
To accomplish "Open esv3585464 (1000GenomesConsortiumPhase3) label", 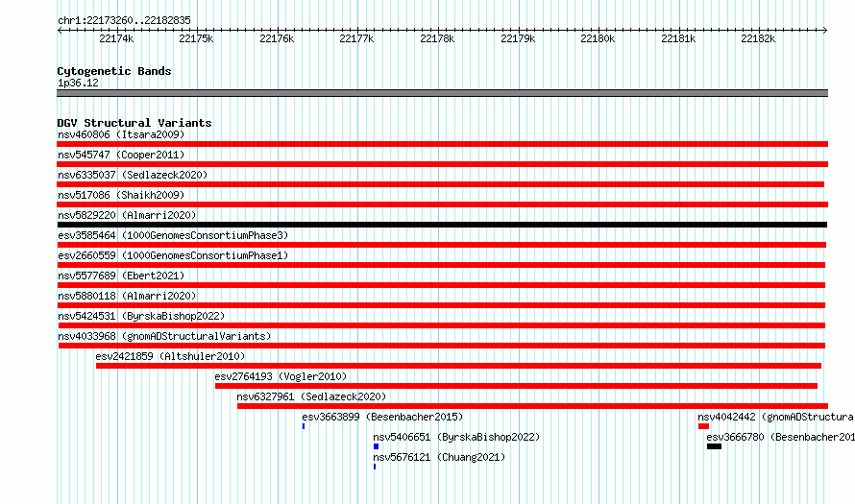I will click(x=173, y=235).
